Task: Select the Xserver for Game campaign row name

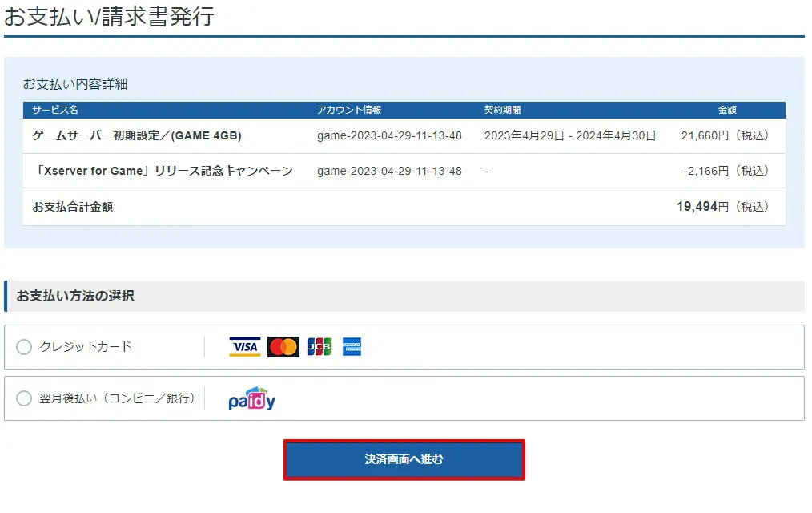Action: (x=163, y=171)
